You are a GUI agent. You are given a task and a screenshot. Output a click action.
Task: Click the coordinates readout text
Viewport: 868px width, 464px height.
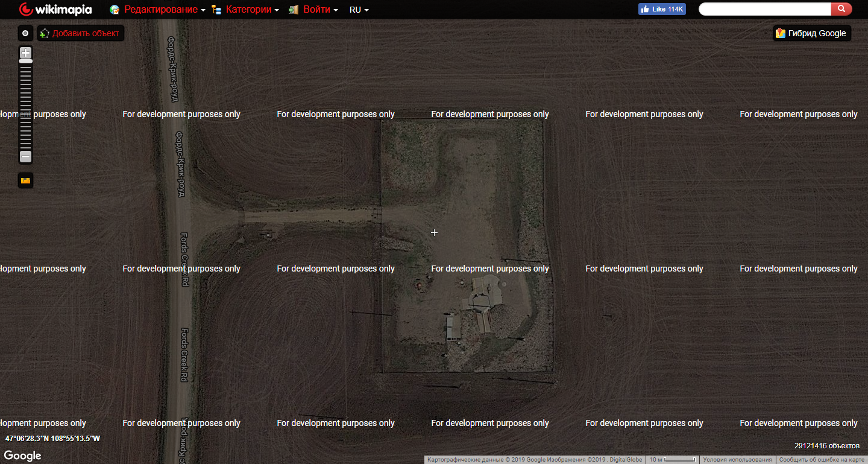(52, 439)
